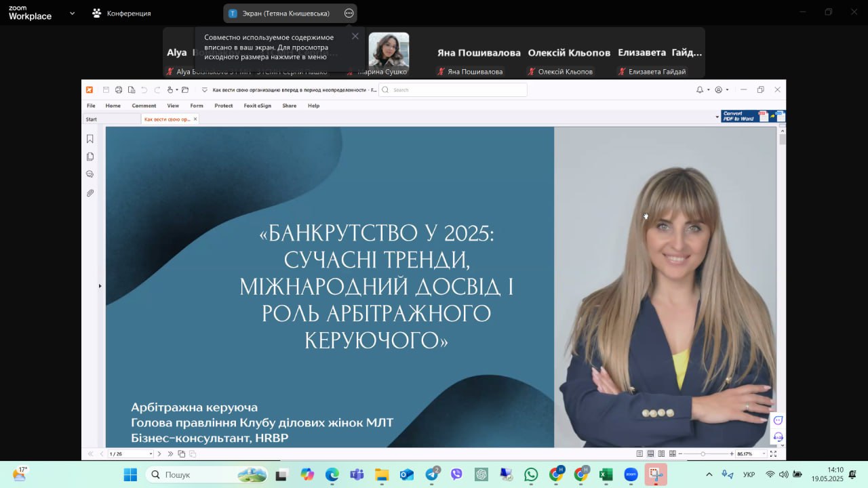868x488 pixels.
Task: Switch to the Start tab
Action: (x=92, y=119)
